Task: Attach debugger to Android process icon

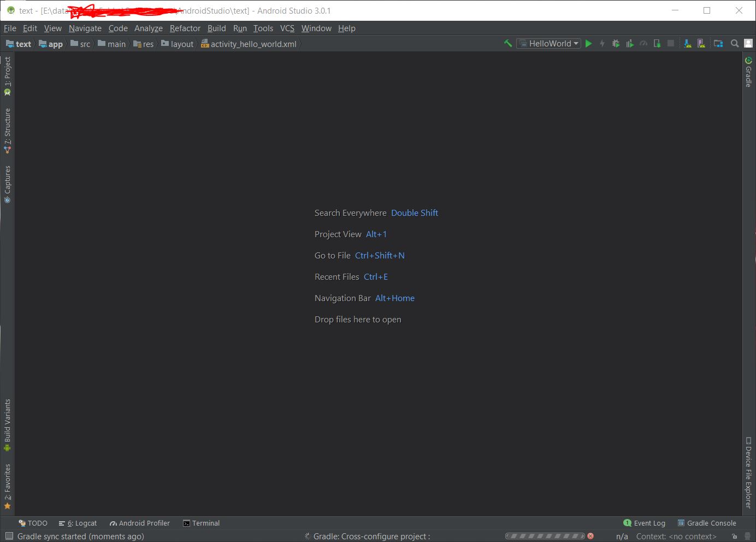Action: pos(657,44)
